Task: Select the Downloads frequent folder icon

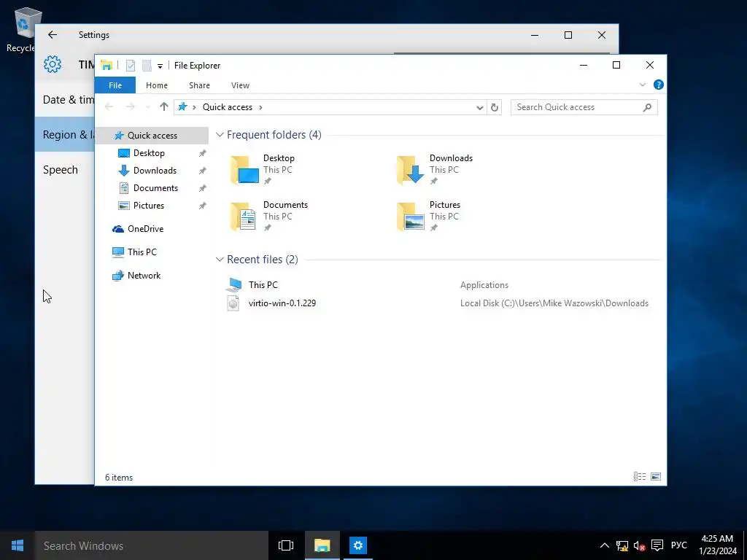Action: [x=410, y=169]
